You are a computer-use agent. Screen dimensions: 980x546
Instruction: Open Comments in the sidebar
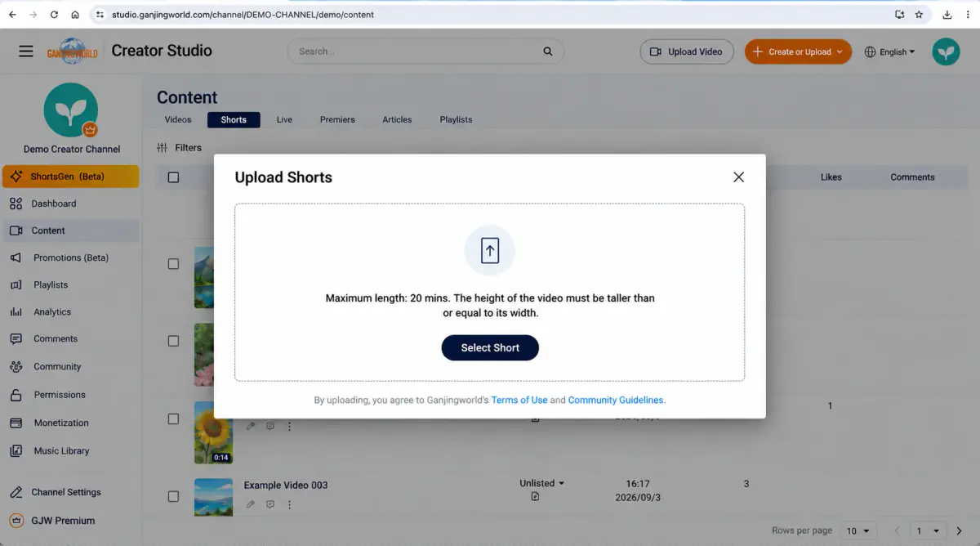coord(70,338)
